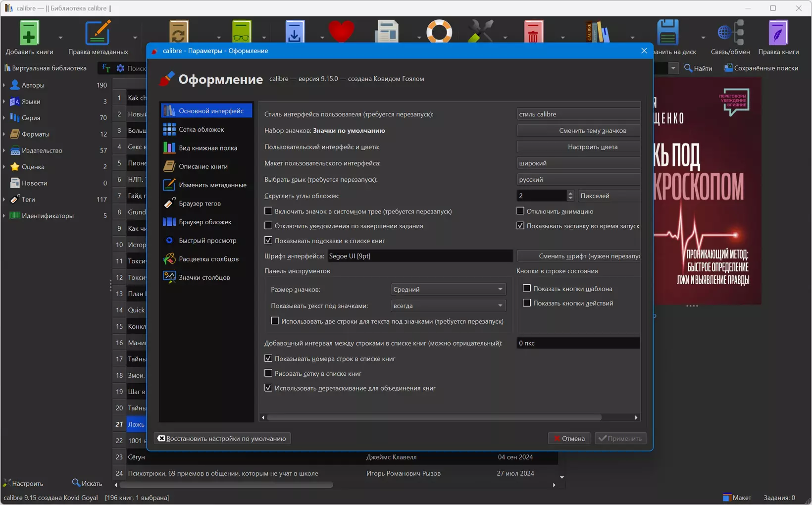
Task: Open the Bookshelf view section
Action: coord(206,148)
